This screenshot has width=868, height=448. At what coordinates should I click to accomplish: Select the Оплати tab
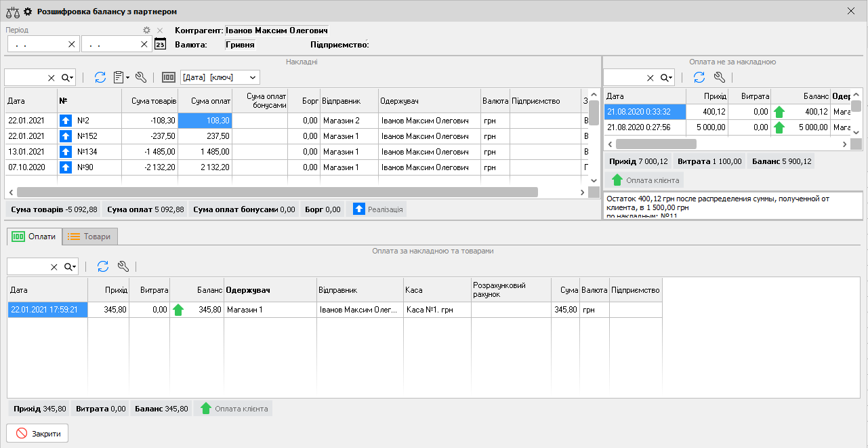click(x=35, y=237)
